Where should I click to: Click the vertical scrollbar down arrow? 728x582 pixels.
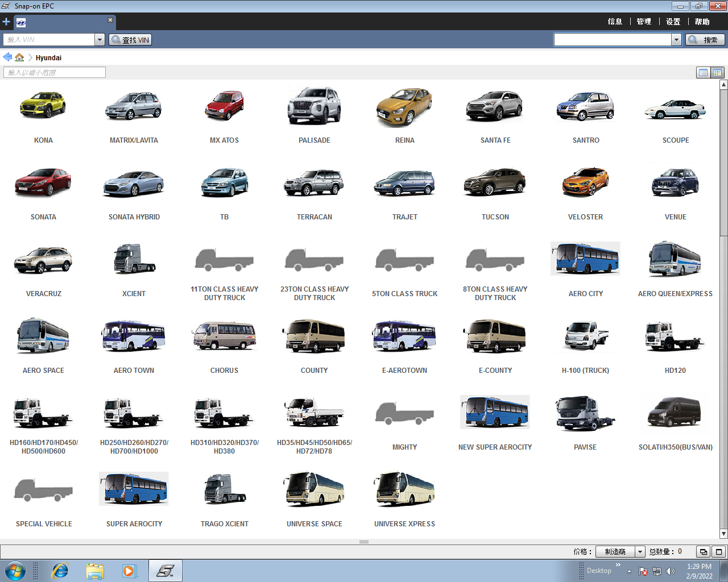(x=723, y=534)
